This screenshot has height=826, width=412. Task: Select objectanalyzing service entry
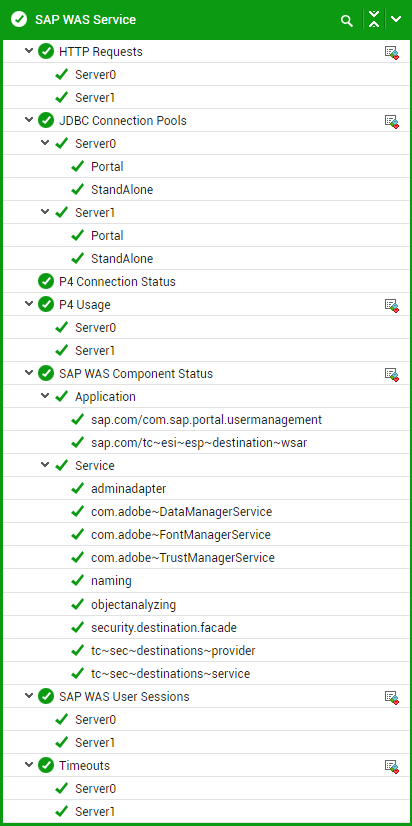click(x=133, y=604)
